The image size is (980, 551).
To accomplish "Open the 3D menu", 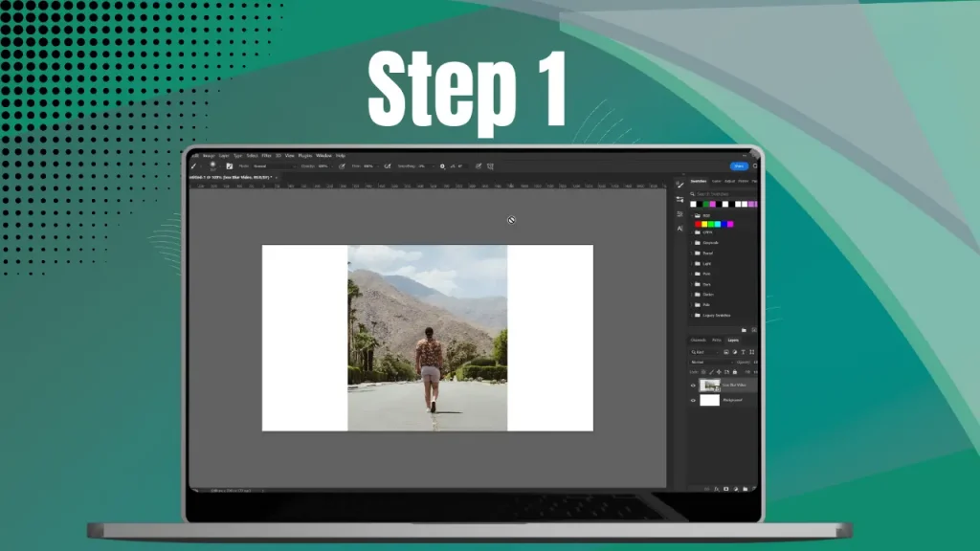I will coord(278,156).
